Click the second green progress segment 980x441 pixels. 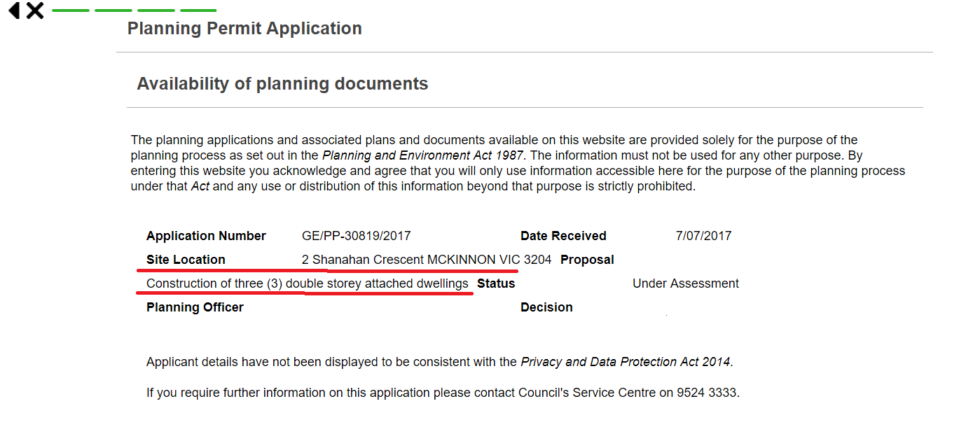pos(113,10)
